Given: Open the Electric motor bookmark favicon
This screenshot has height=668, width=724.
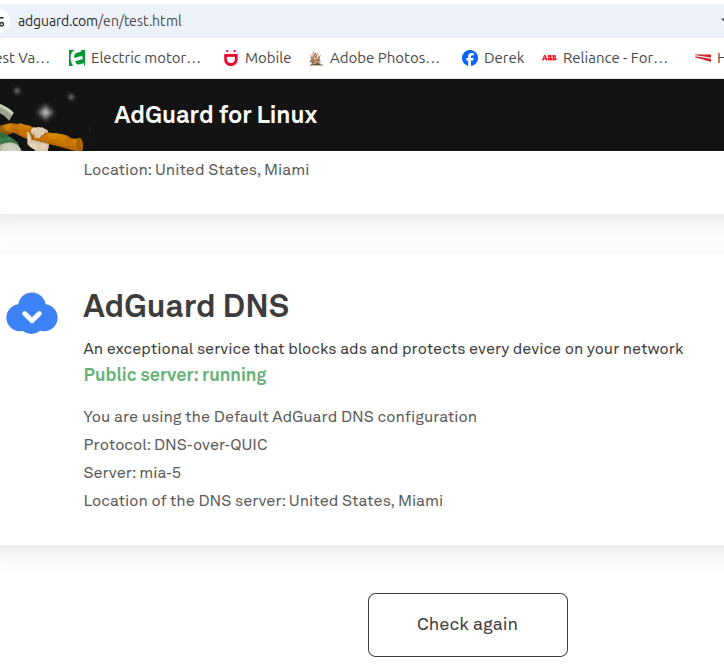Looking at the screenshot, I should pyautogui.click(x=77, y=58).
